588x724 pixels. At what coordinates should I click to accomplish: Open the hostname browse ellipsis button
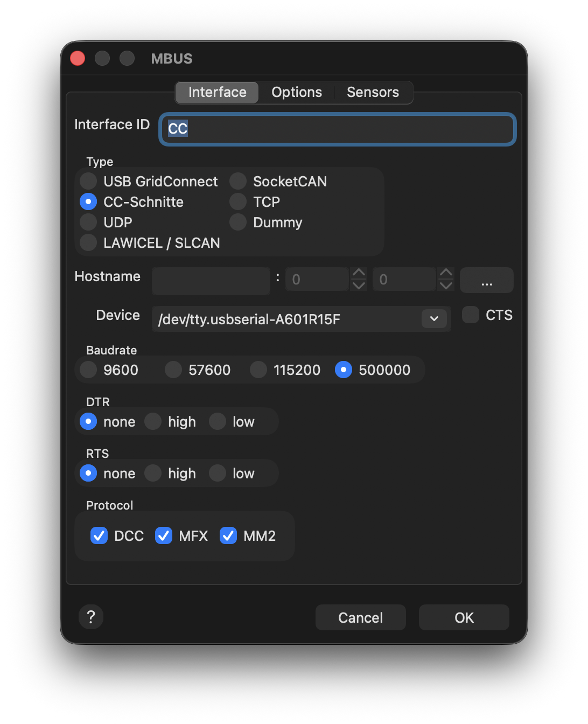tap(486, 280)
